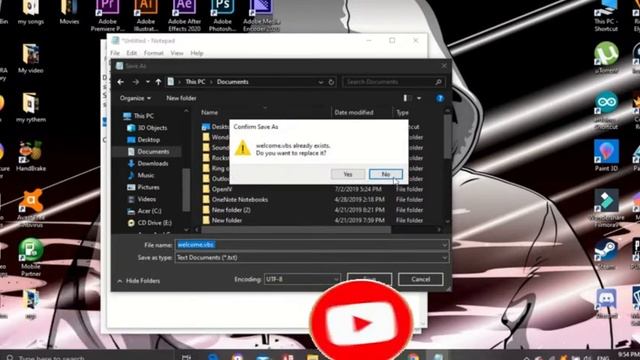Image resolution: width=640 pixels, height=360 pixels.
Task: Click Yes in Confirm Save As dialog
Action: [347, 174]
